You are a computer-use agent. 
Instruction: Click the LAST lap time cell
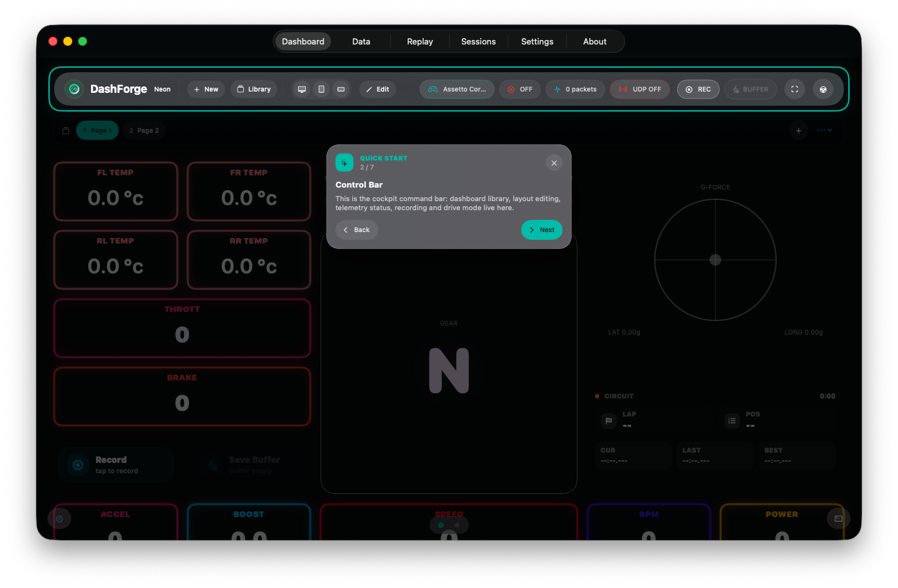click(716, 455)
